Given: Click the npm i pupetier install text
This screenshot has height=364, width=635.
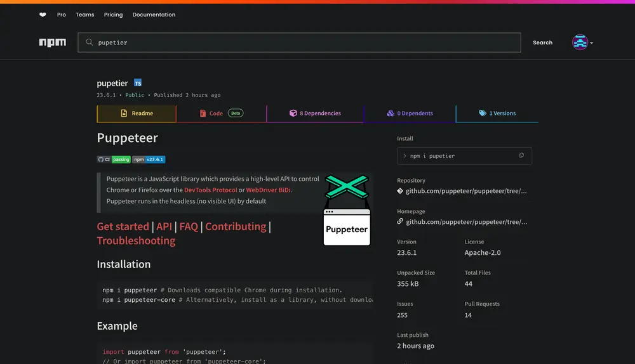Looking at the screenshot, I should pyautogui.click(x=432, y=156).
